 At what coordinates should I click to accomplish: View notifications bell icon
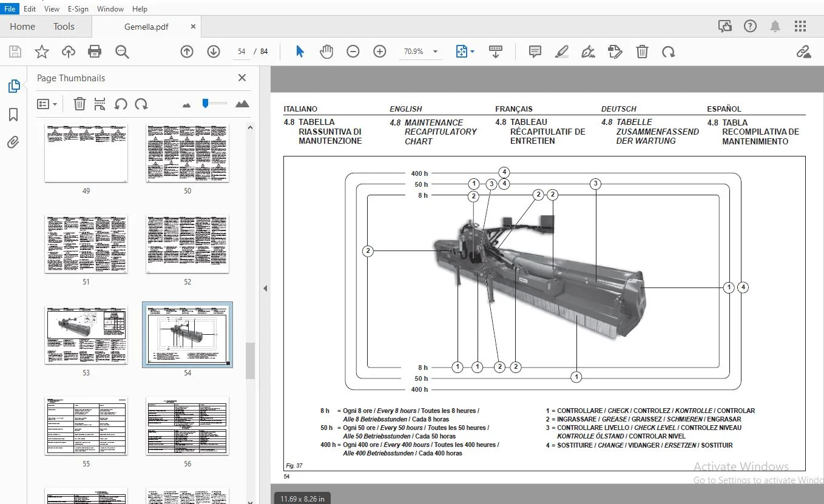coord(775,26)
